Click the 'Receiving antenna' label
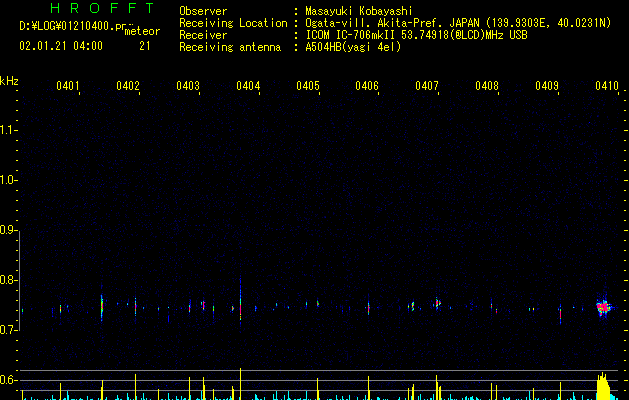629x400 pixels. coord(230,47)
